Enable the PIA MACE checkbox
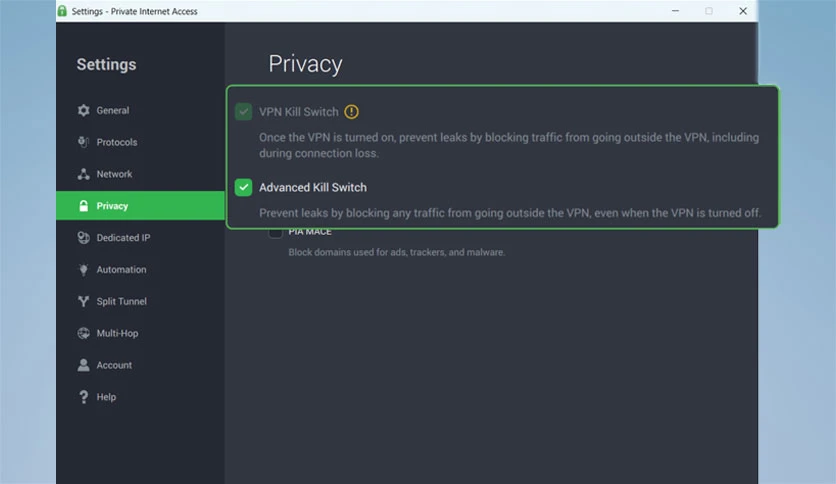 pos(275,232)
